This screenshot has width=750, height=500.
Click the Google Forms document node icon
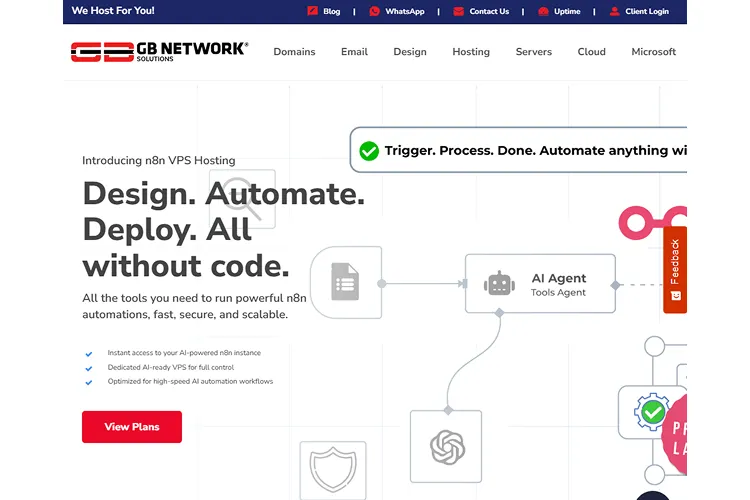click(x=345, y=282)
